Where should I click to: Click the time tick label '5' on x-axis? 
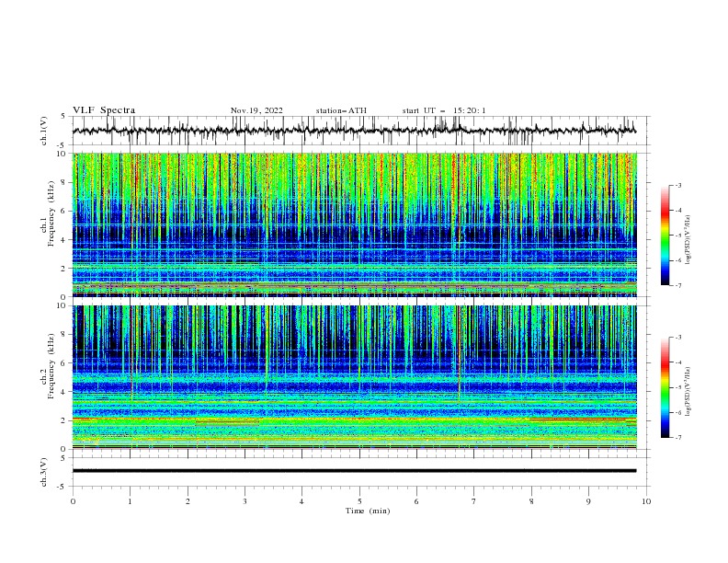coord(359,501)
